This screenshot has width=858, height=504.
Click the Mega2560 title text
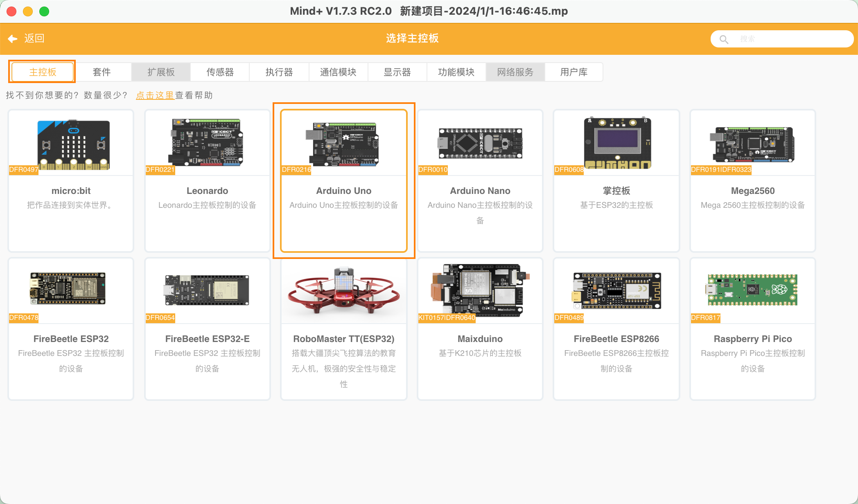(x=753, y=191)
